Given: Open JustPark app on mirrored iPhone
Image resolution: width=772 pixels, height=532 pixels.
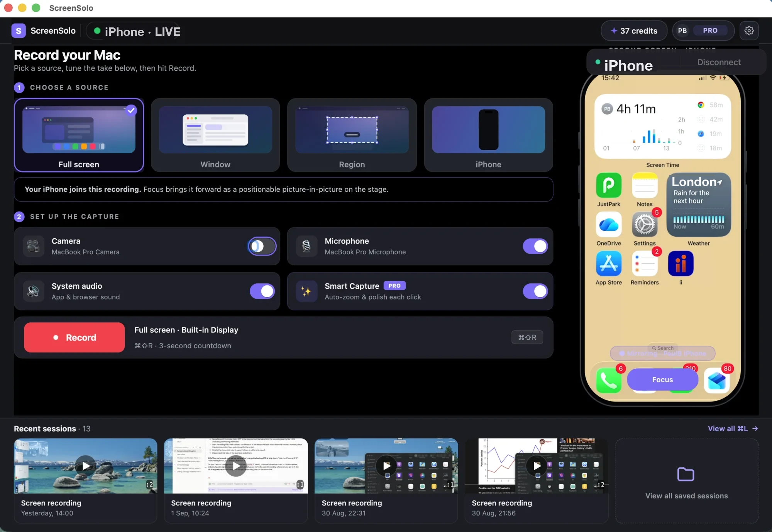Looking at the screenshot, I should pyautogui.click(x=609, y=185).
